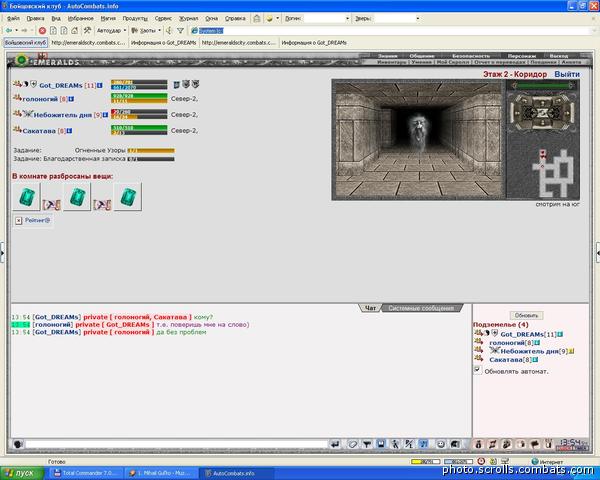Click the info icon next to Сакатава in party list

click(x=70, y=131)
